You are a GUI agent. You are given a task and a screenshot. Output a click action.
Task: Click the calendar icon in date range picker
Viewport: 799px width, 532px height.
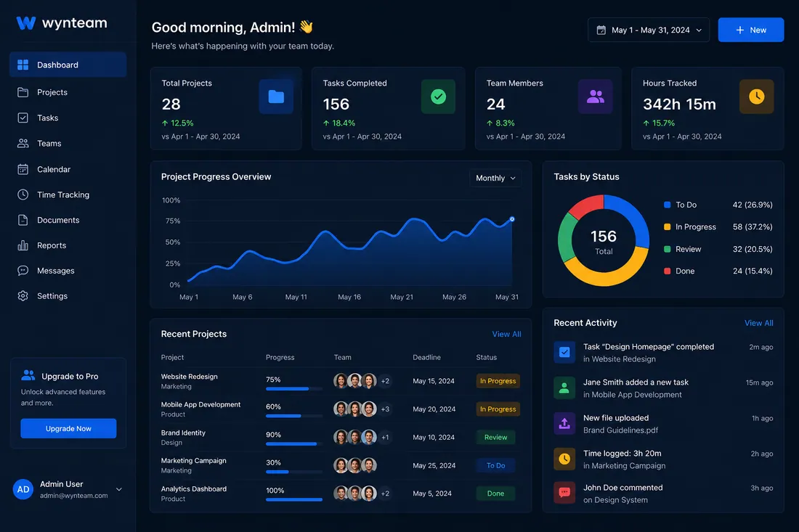click(x=601, y=30)
